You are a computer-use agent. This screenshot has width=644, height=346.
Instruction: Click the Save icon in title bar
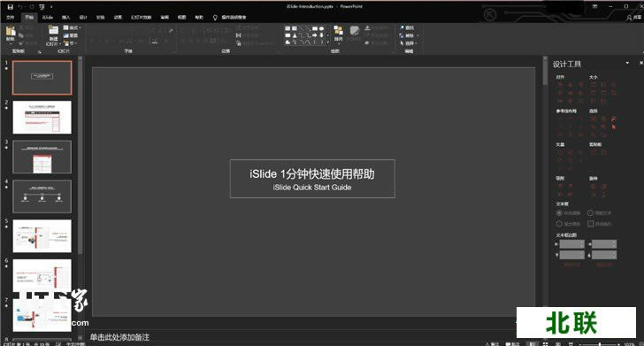coord(11,7)
